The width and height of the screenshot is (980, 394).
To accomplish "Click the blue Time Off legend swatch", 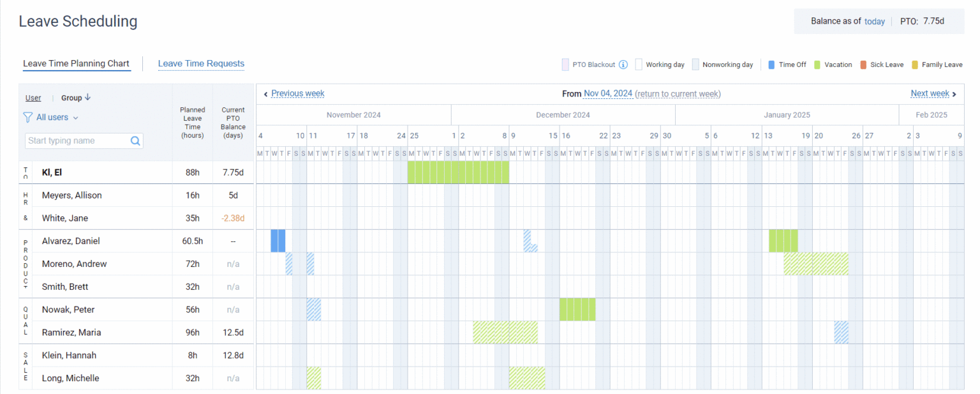I will point(771,64).
